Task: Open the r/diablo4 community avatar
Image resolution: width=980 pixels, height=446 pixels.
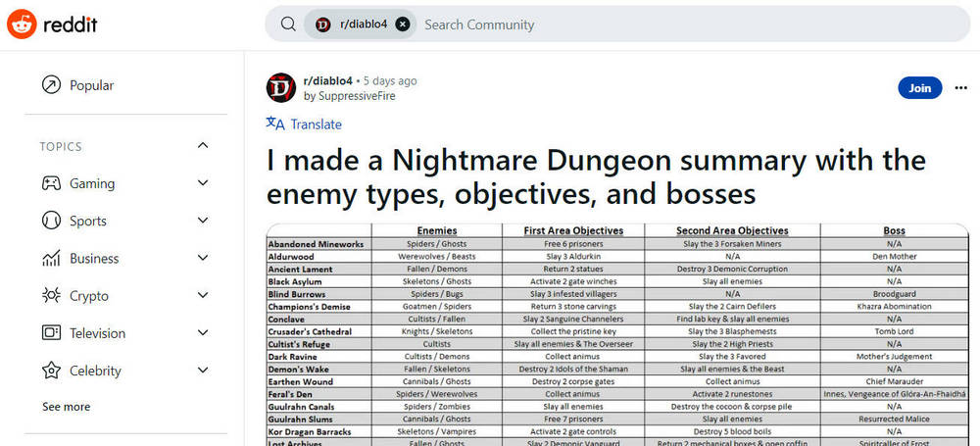Action: [281, 87]
